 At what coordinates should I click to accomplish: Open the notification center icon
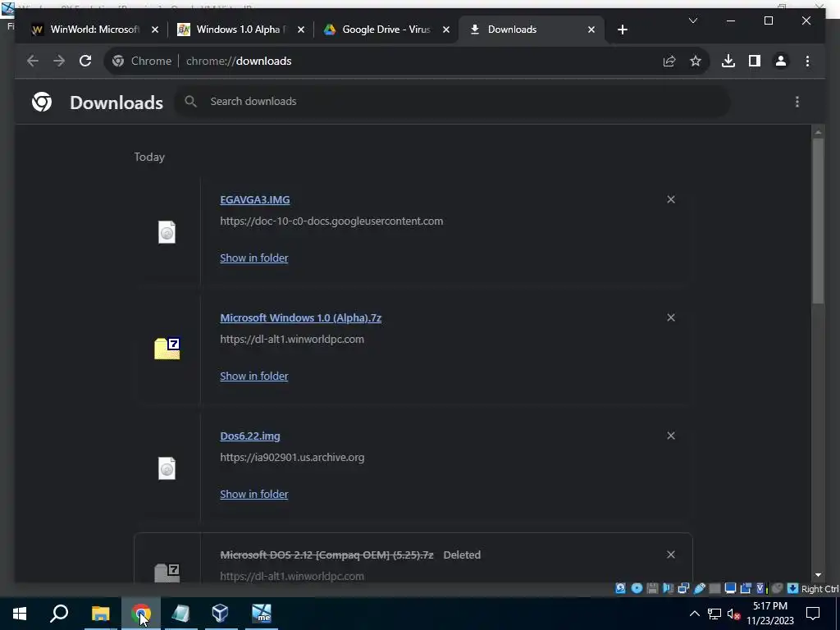pos(813,614)
